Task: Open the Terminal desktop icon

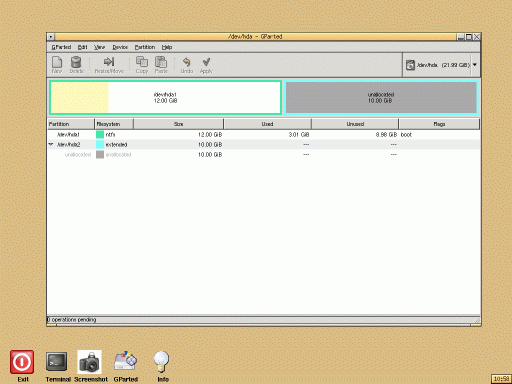Action: 57,366
